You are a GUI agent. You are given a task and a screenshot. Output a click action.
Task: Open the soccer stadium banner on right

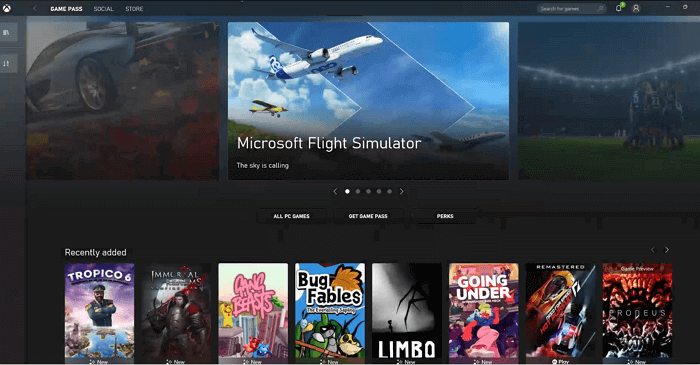pos(609,101)
